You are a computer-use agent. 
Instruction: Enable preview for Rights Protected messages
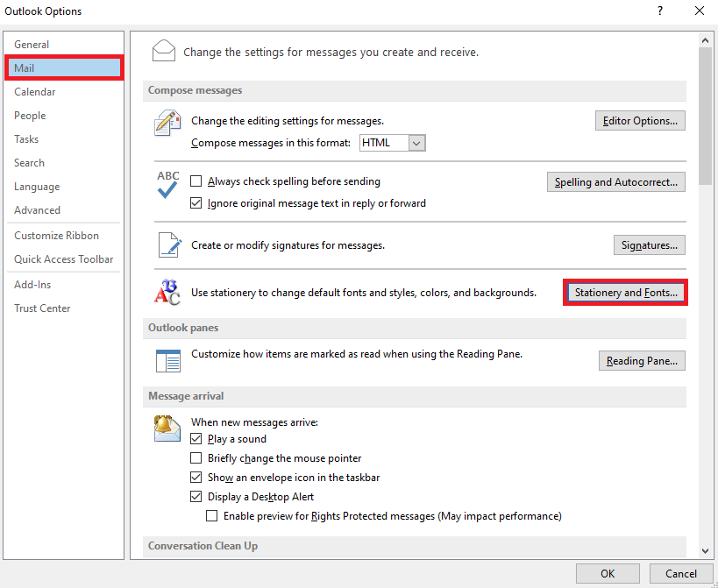click(x=211, y=515)
